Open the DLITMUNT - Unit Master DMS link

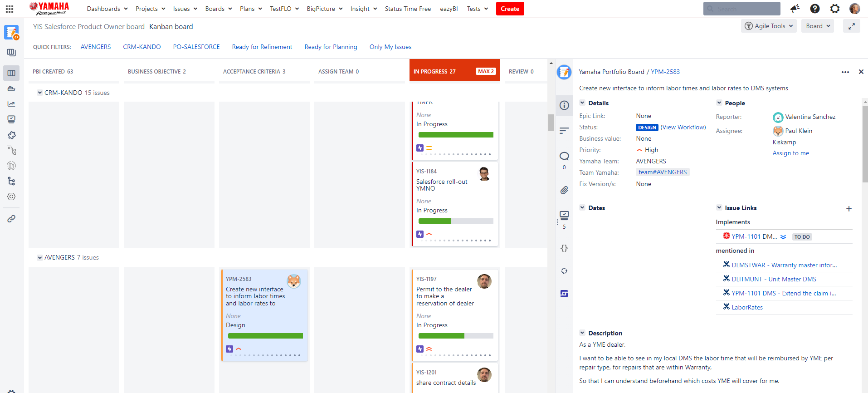click(774, 279)
